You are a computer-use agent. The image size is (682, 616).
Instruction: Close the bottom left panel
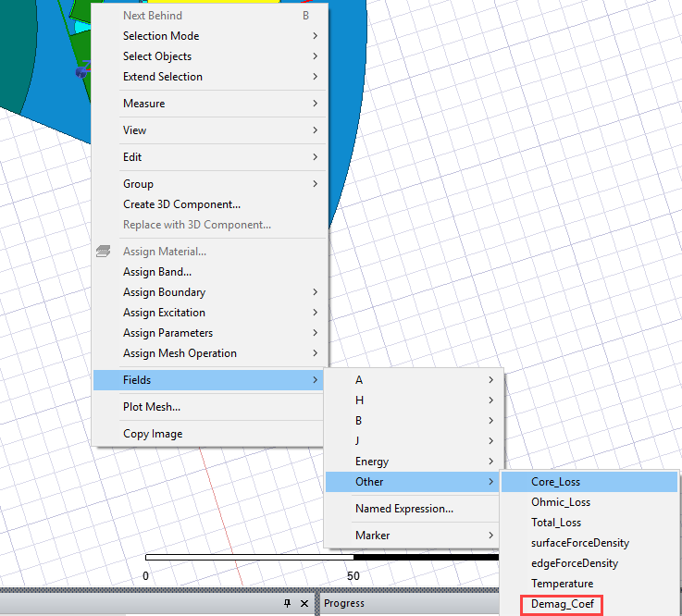pos(304,603)
